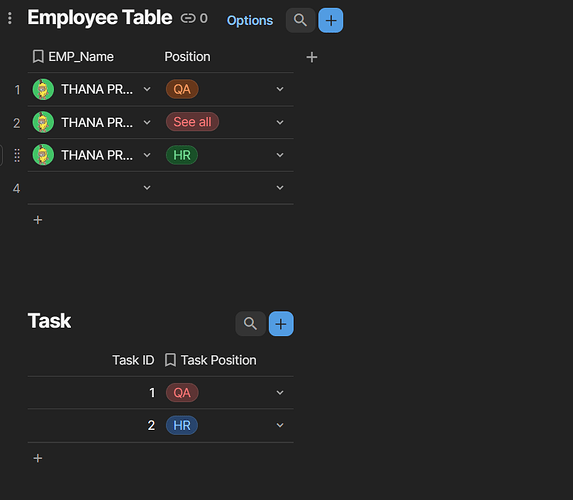Add a new row below Employee Table

[38, 220]
